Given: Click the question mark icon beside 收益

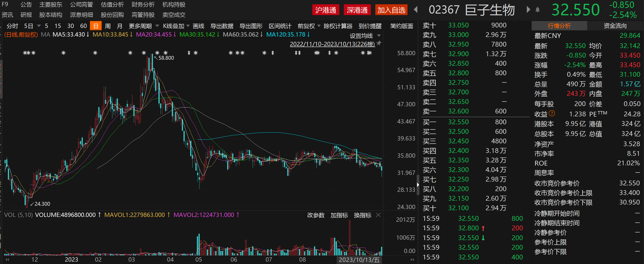Looking at the screenshot, I should [x=552, y=113].
